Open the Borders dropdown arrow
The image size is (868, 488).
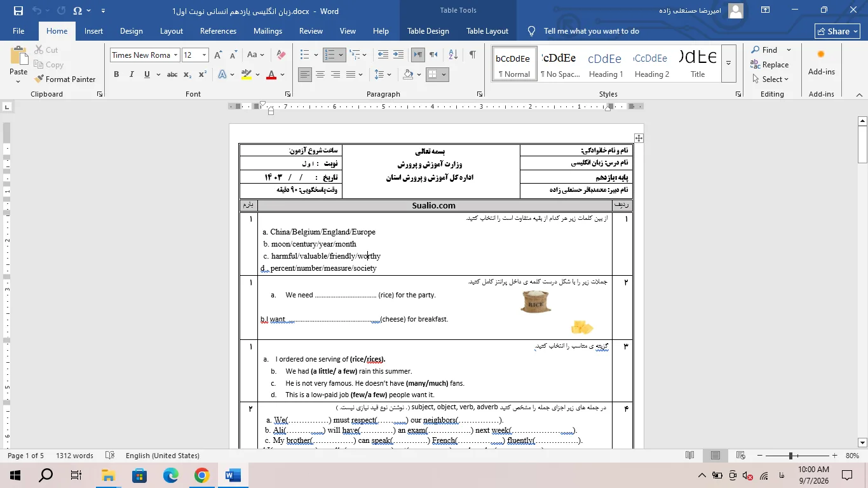tap(444, 74)
